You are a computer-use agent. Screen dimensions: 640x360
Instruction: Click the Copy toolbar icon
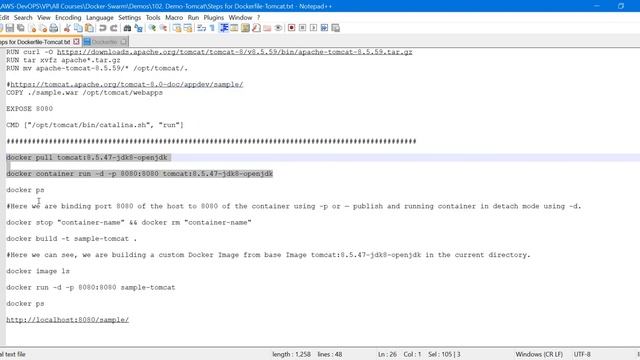click(x=78, y=28)
